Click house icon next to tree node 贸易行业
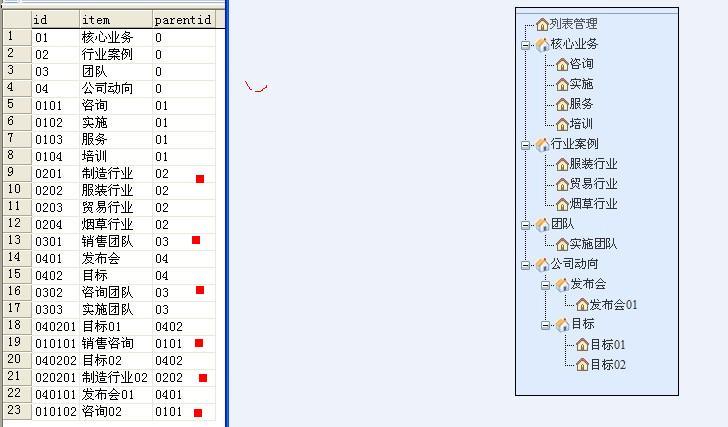Image resolution: width=728 pixels, height=427 pixels. point(562,184)
